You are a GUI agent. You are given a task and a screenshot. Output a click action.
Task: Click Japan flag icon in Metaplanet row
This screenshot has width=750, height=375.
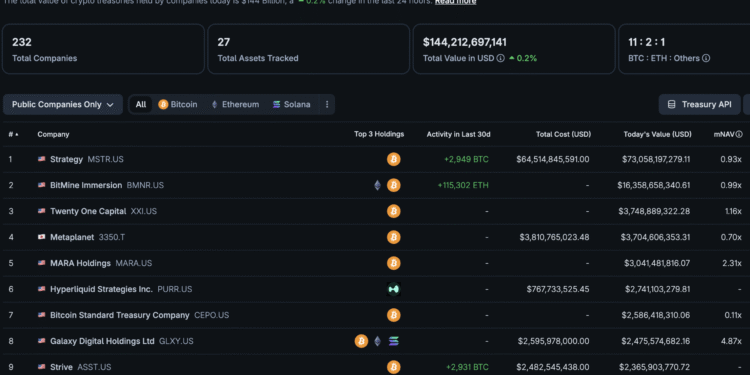click(x=42, y=237)
